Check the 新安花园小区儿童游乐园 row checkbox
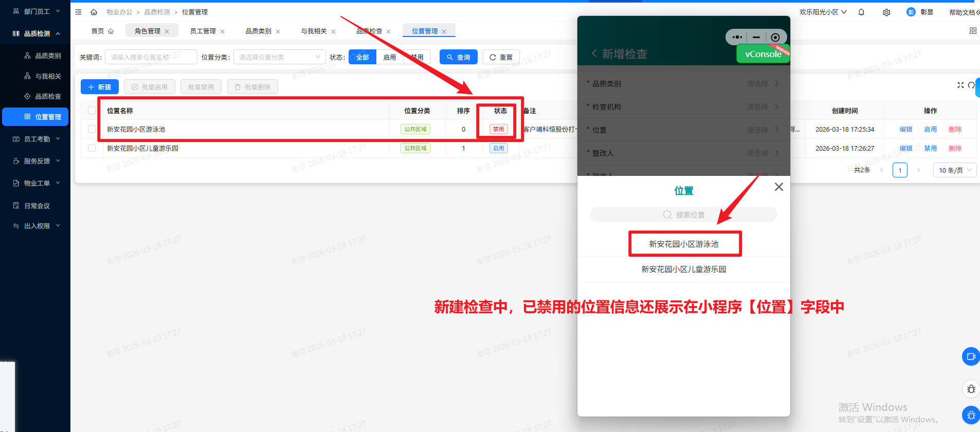The width and height of the screenshot is (980, 432). coord(92,148)
